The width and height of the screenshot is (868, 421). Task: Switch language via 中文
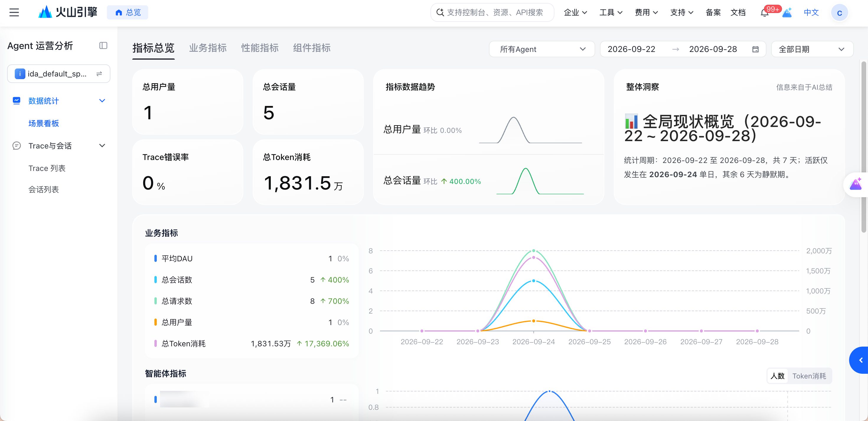(x=811, y=12)
